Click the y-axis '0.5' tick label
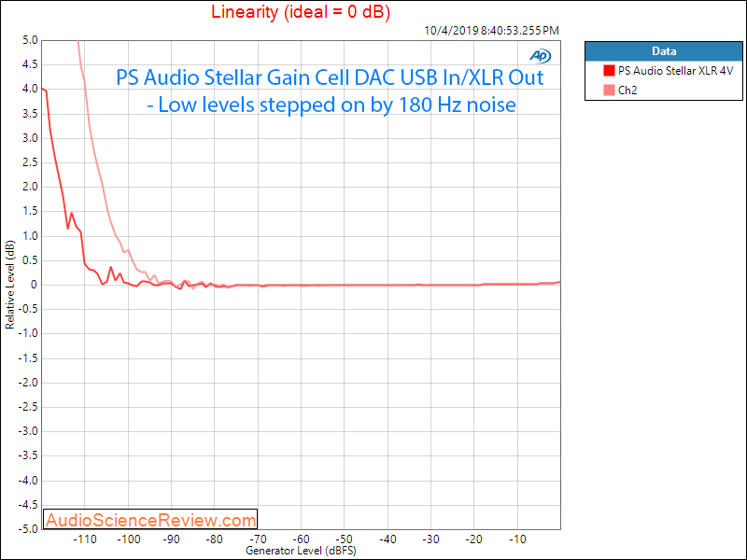 [30, 260]
